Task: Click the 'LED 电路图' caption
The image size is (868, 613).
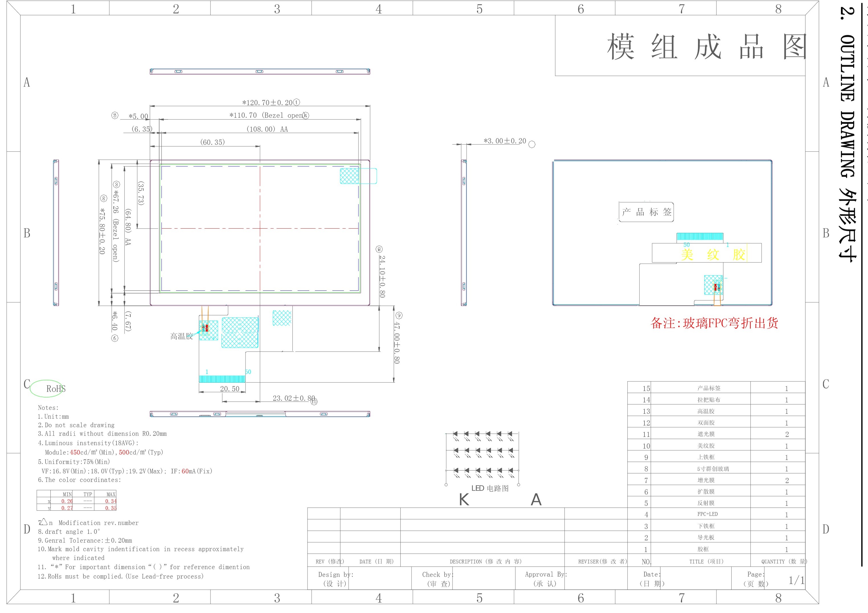Action: click(x=490, y=488)
